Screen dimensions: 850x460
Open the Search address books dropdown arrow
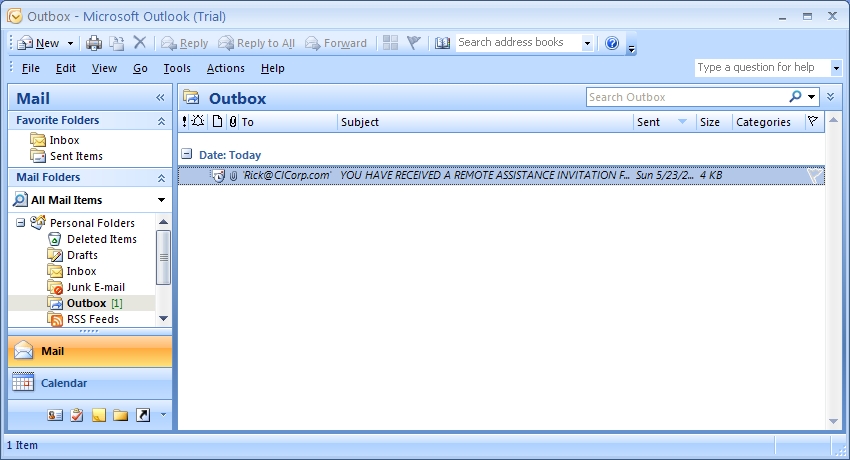coord(587,43)
